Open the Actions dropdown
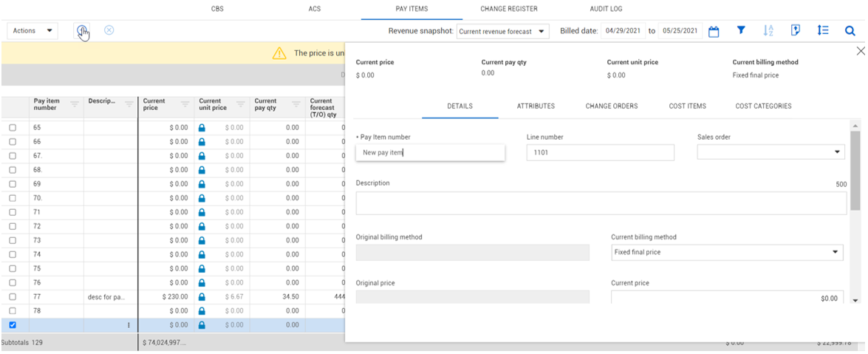This screenshot has width=868, height=354. click(32, 31)
